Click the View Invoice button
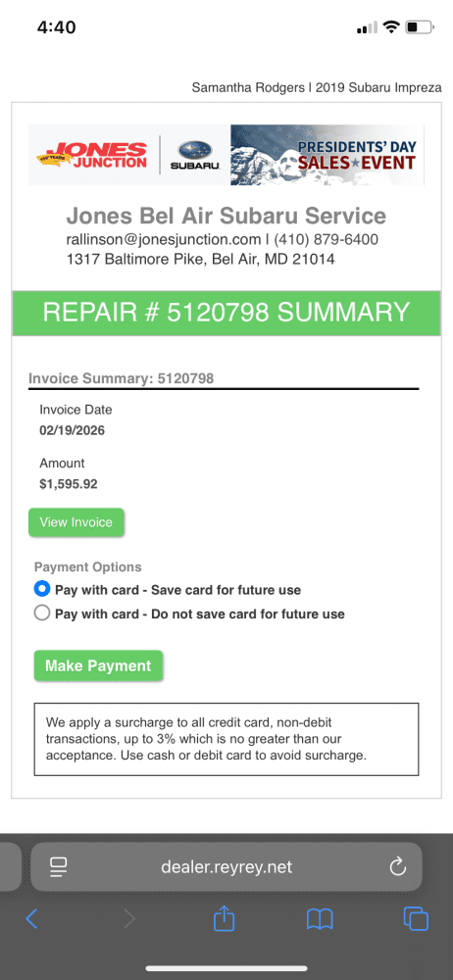 click(76, 522)
